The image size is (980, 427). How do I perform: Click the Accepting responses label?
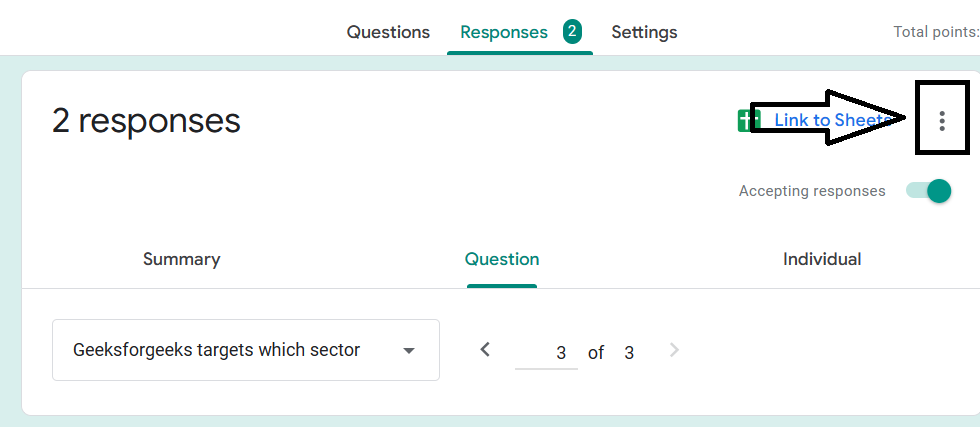(x=812, y=191)
